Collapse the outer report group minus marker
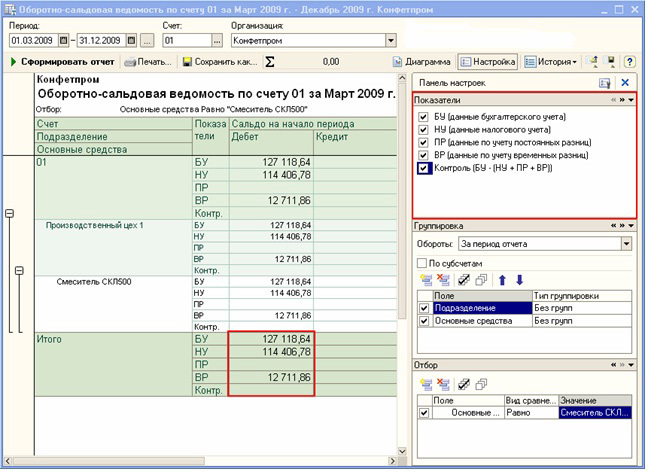648x472 pixels. (10, 213)
